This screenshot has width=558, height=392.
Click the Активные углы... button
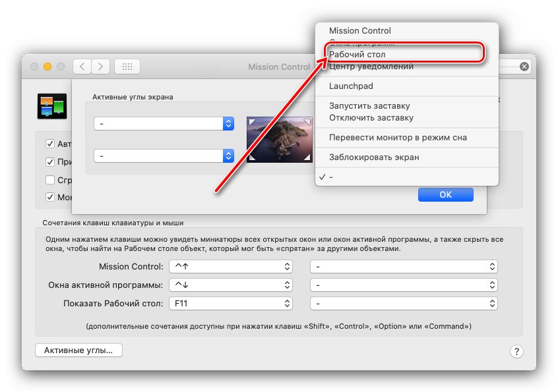click(x=78, y=350)
